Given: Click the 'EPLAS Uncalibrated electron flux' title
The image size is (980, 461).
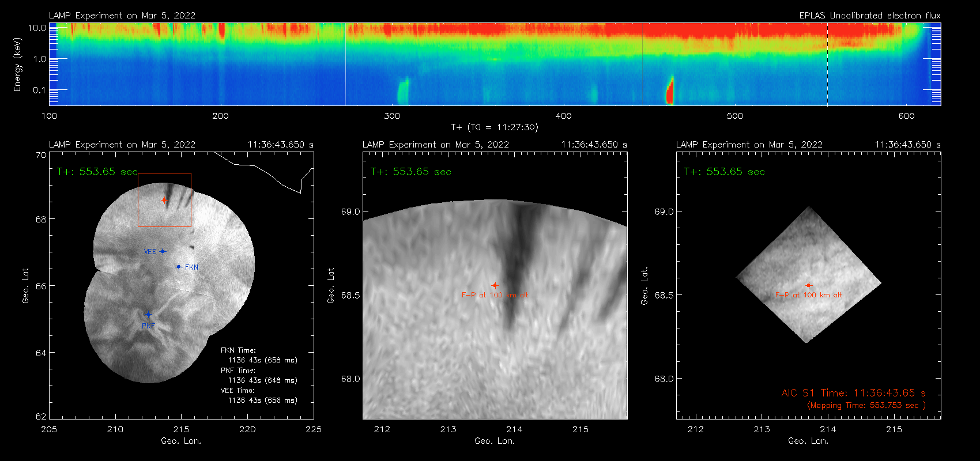Looking at the screenshot, I should pos(870,16).
